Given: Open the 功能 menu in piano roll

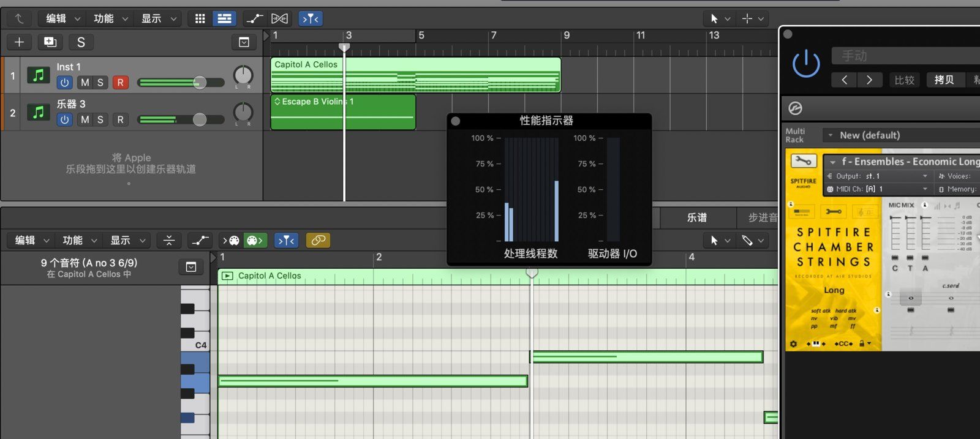Looking at the screenshot, I should [x=79, y=240].
